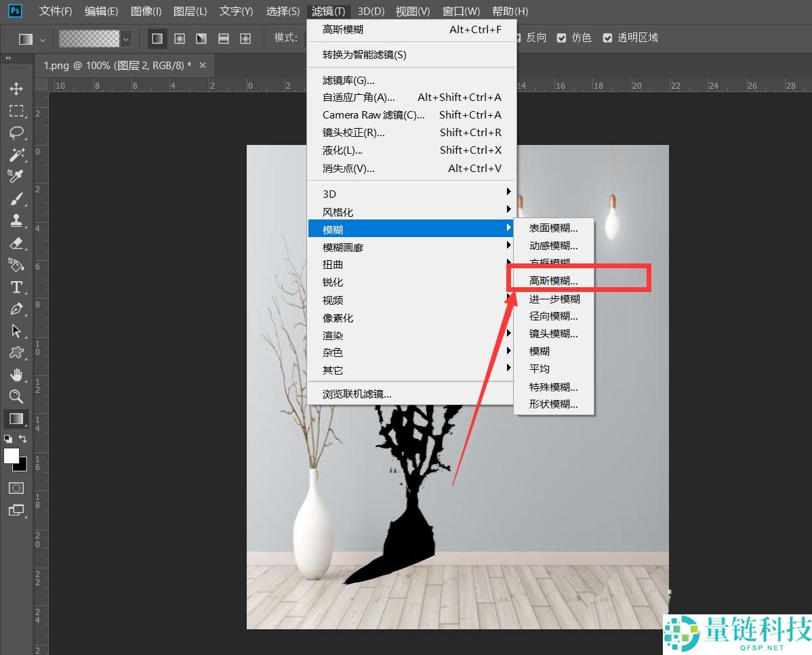Click 浏览联机滤镜... menu entry
This screenshot has width=812, height=655.
[x=357, y=394]
